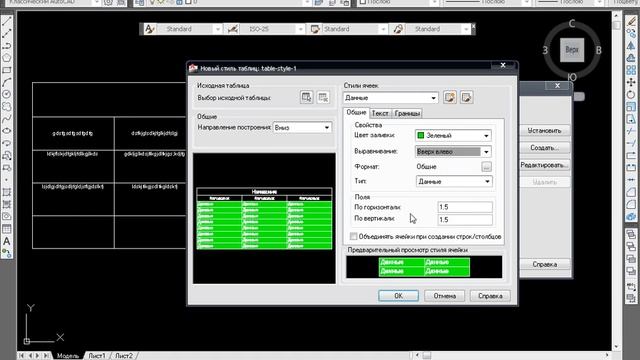Select the Explode tool in modify toolbar
The height and width of the screenshot is (360, 640).
[631, 217]
